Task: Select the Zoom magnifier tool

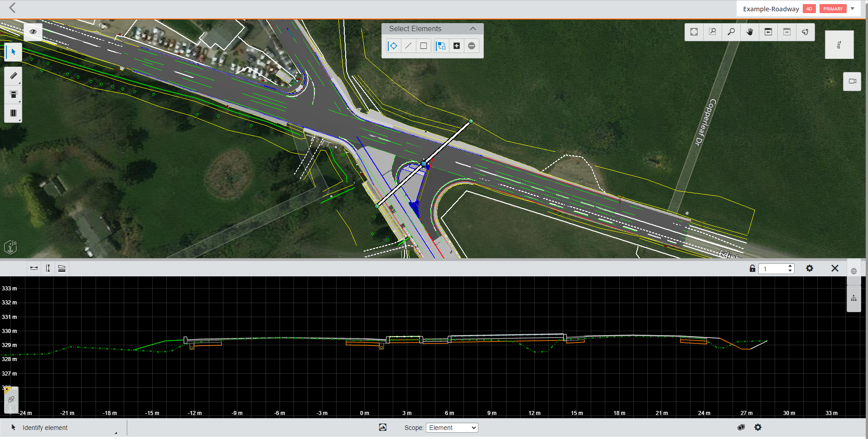Action: point(731,32)
